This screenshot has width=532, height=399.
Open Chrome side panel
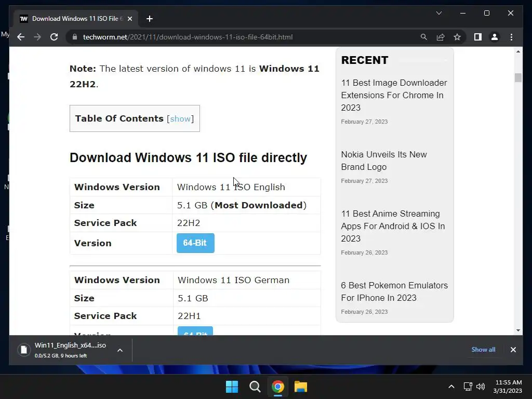(478, 37)
